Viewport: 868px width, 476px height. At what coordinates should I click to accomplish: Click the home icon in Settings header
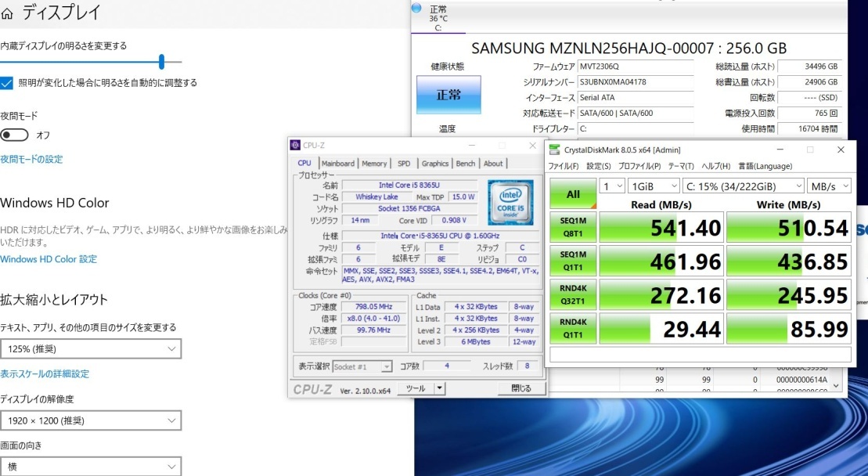[8, 13]
